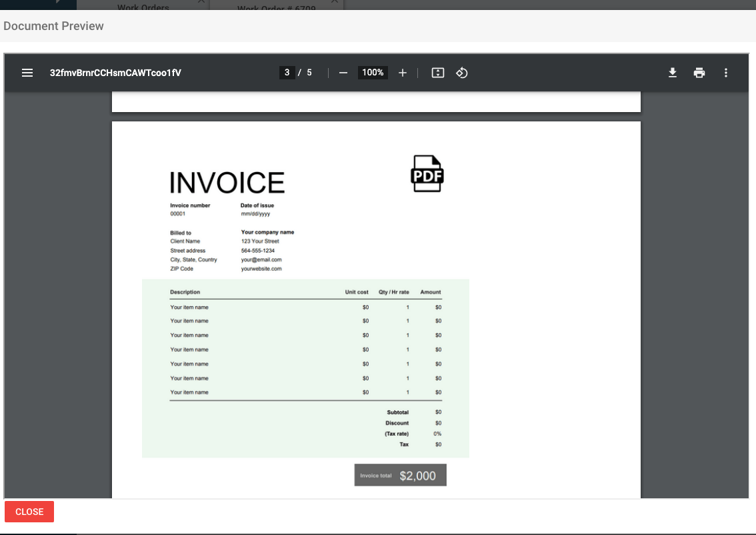The width and height of the screenshot is (756, 535).
Task: Close the Work Order # 6709 tab
Action: [334, 2]
